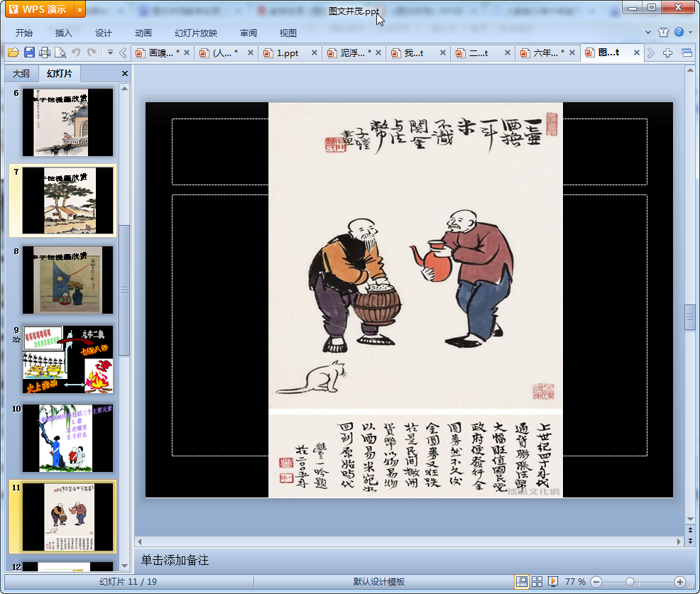Zoom out with the minus button
The height and width of the screenshot is (594, 700).
tap(596, 582)
